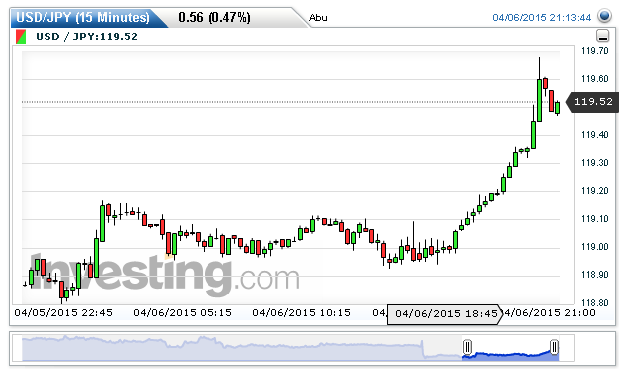Click the Investing.com watermark logo
626x374 pixels.
[x=164, y=274]
